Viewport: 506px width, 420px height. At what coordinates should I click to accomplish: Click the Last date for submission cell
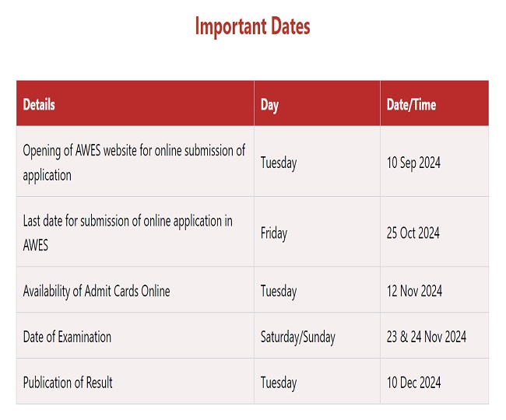tap(128, 233)
